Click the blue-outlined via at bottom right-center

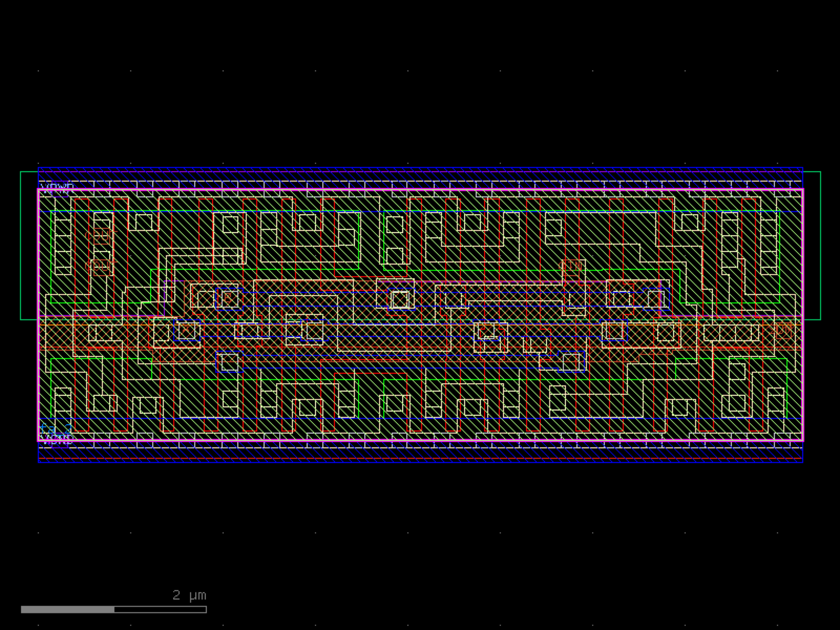click(x=571, y=362)
